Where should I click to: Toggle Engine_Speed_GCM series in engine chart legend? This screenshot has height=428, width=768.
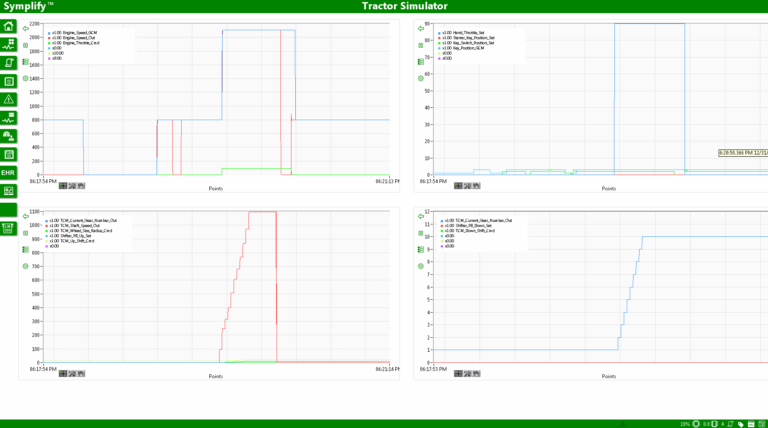(x=72, y=33)
